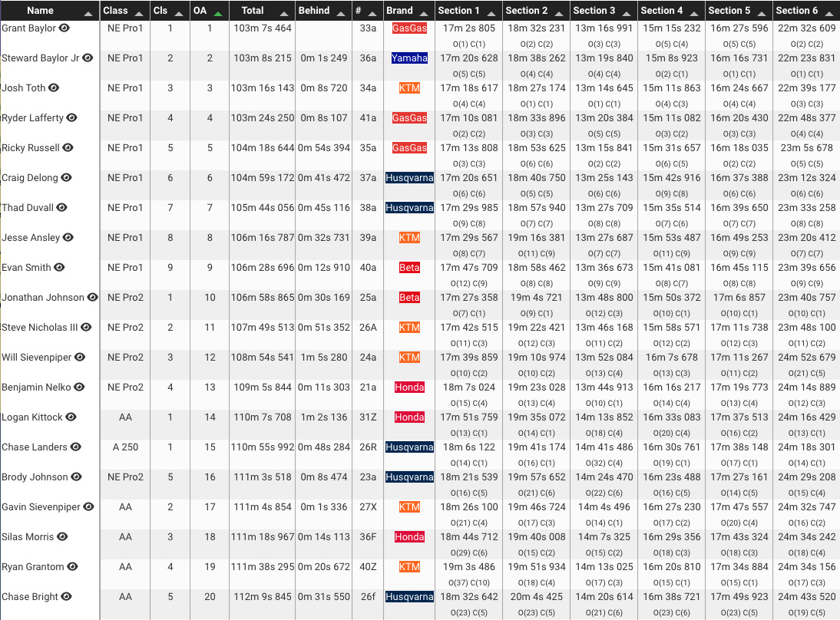Click the eye icon next to Ricky Russell
This screenshot has height=620, width=840.
(x=68, y=148)
